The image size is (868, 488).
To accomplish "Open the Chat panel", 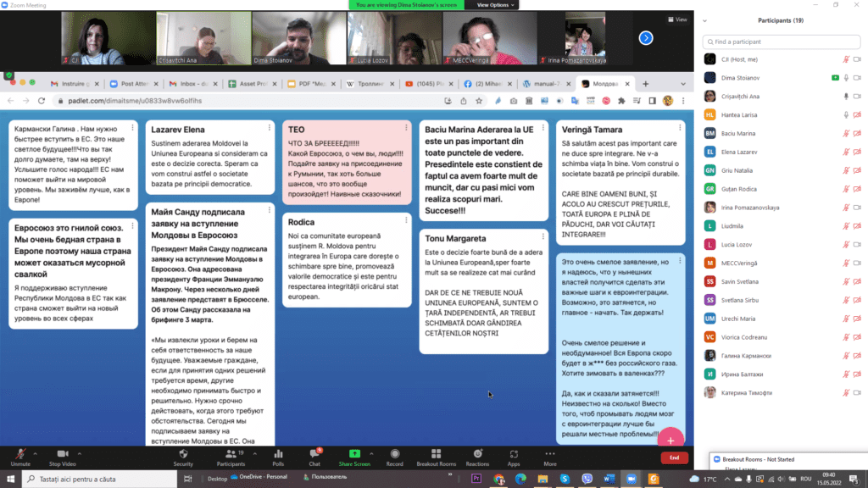I will [314, 455].
